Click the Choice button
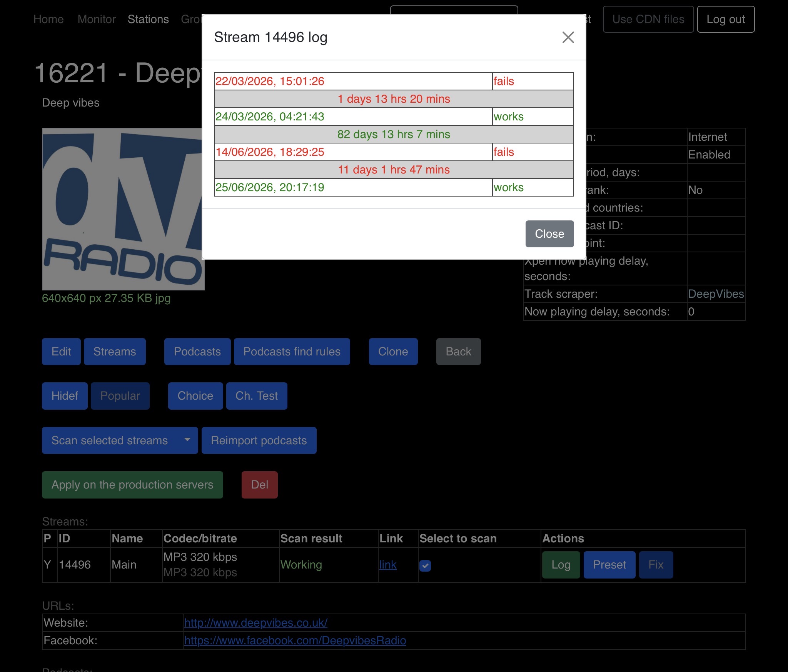788x672 pixels. (195, 396)
